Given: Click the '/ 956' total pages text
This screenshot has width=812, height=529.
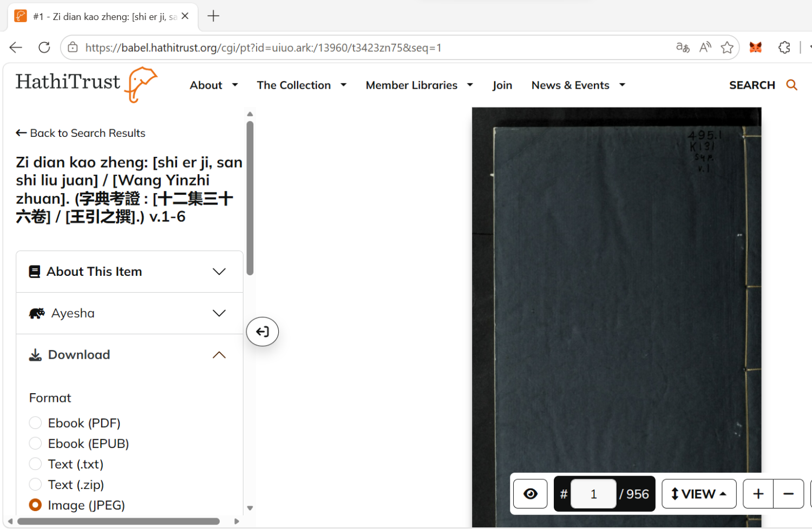Looking at the screenshot, I should 634,494.
